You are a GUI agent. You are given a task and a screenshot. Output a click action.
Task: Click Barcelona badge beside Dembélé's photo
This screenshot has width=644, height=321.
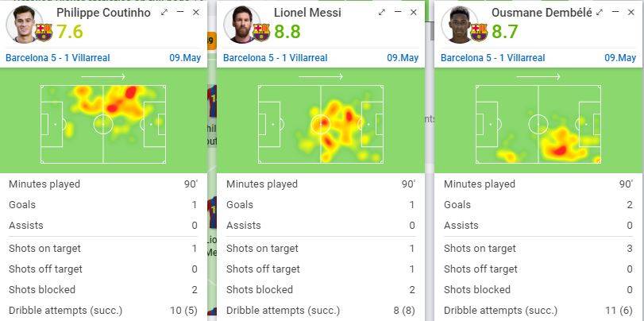point(478,32)
